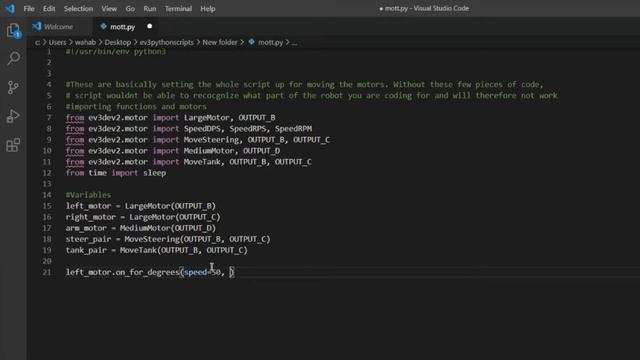Open the Run menu

tap(150, 9)
